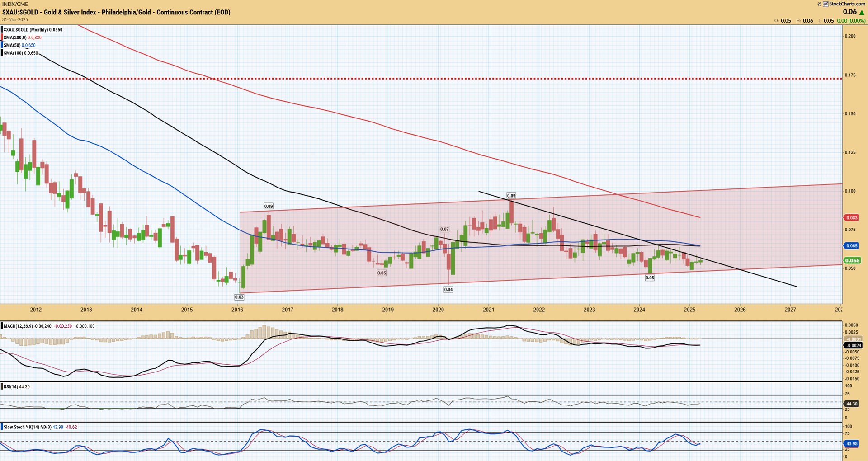Click the StockCharts.com logo icon
The height and width of the screenshot is (461, 868).
(x=826, y=4)
